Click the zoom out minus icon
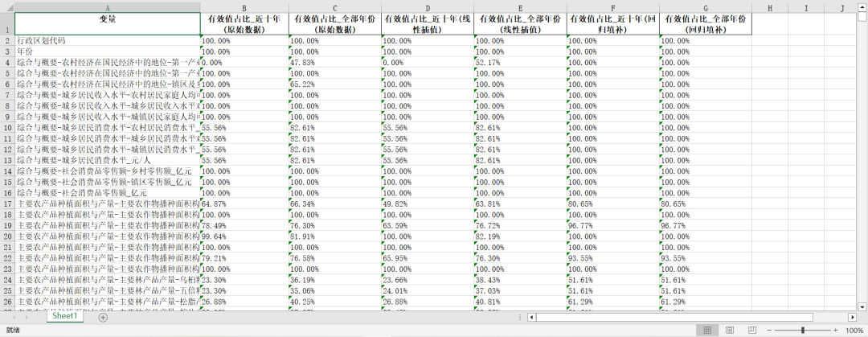The width and height of the screenshot is (868, 337). (x=769, y=331)
